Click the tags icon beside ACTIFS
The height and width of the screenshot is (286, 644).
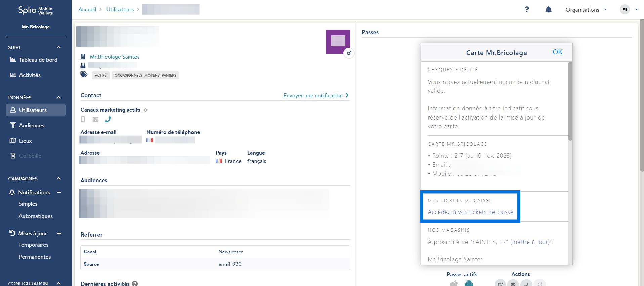(x=84, y=75)
